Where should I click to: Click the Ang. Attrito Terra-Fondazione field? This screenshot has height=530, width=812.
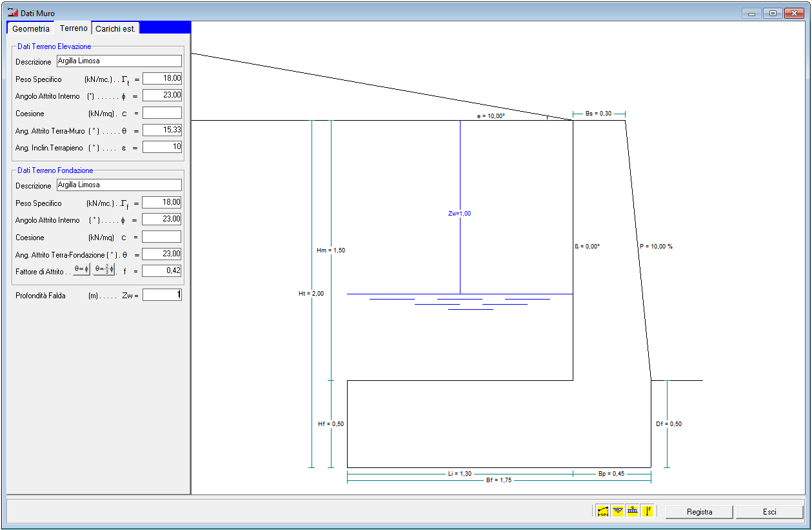(x=163, y=254)
